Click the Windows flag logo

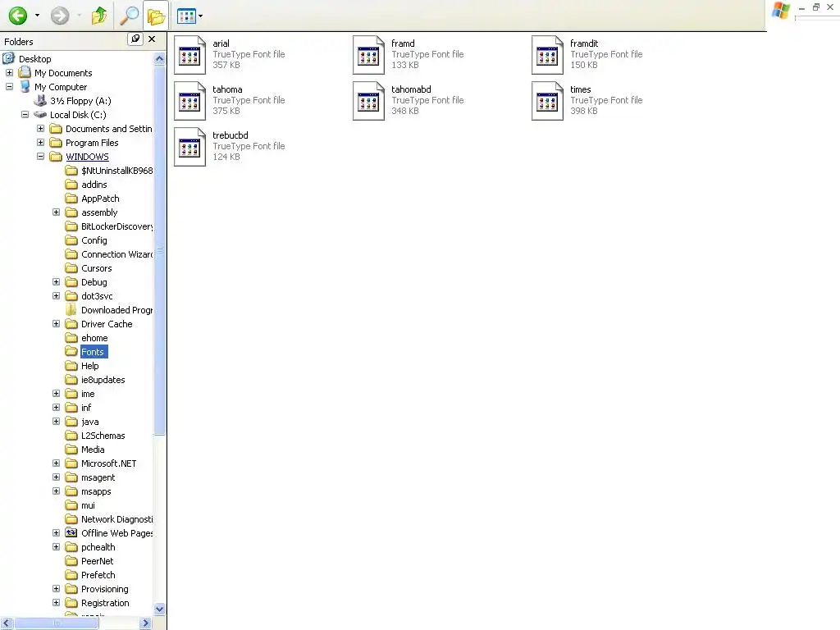coord(781,10)
